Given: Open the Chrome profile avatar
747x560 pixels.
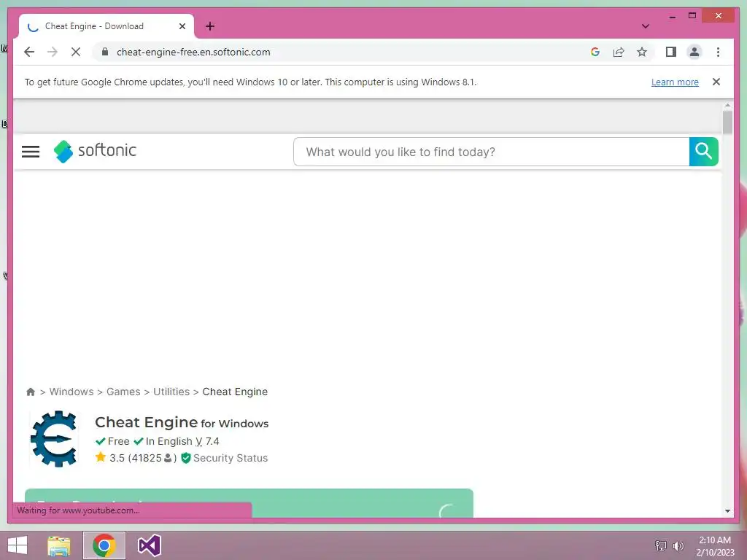Looking at the screenshot, I should tap(694, 52).
